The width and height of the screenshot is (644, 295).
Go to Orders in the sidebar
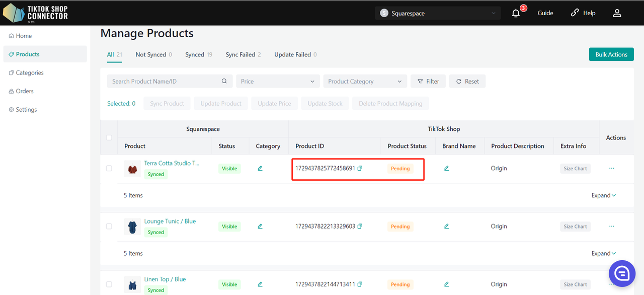25,91
